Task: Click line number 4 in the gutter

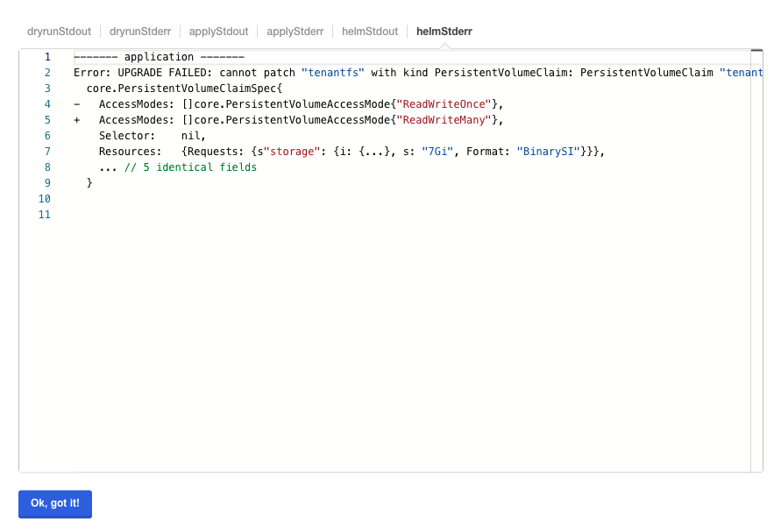Action: (47, 104)
